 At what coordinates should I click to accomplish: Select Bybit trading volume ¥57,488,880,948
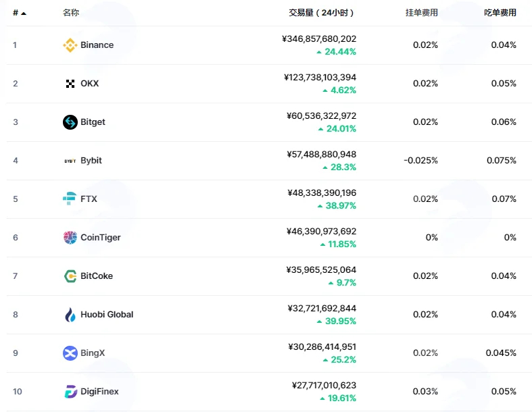[322, 155]
